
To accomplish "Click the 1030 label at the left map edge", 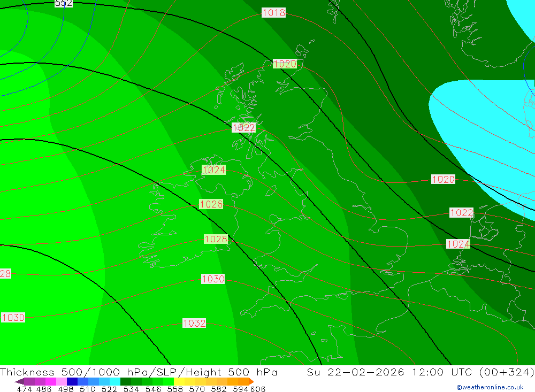I will click(13, 317).
